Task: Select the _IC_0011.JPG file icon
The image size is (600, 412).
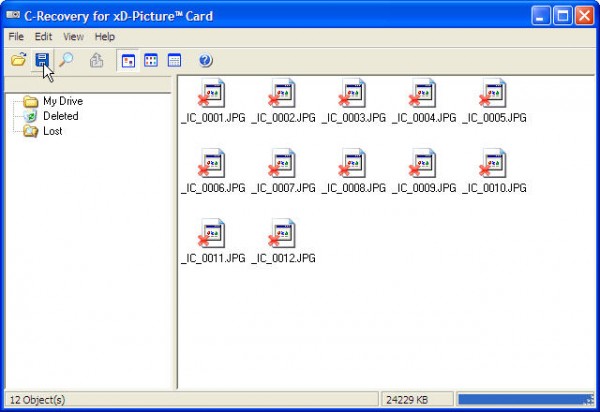Action: (x=212, y=234)
